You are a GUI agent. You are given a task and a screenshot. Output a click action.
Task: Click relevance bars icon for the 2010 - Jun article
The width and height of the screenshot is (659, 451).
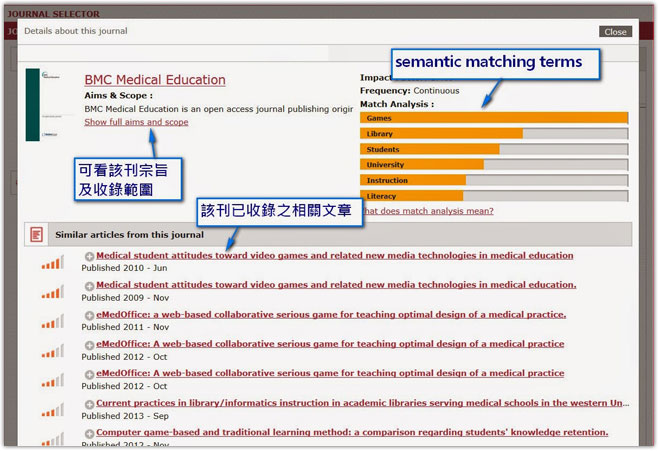click(x=53, y=262)
